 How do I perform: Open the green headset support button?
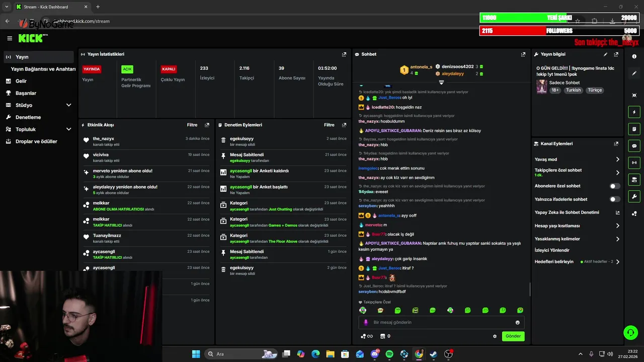[x=630, y=332]
